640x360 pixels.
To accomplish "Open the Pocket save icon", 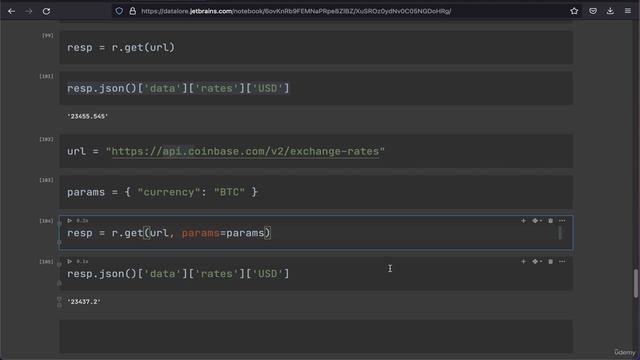I will click(x=593, y=11).
